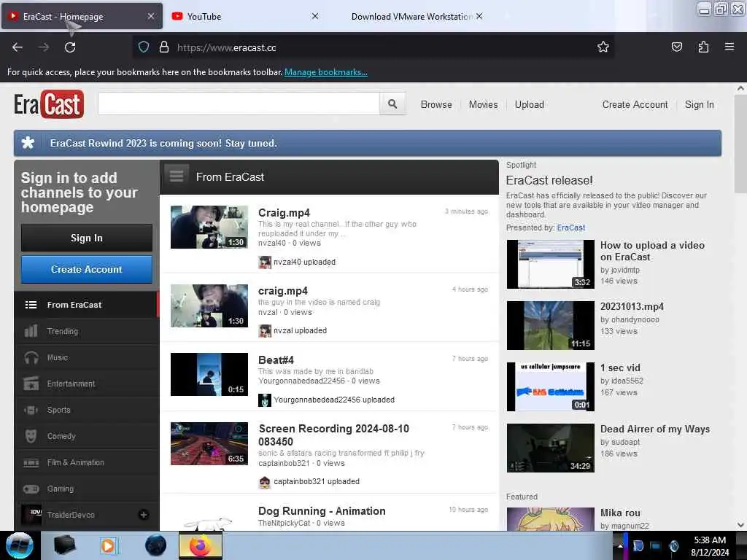
Task: Click the sidebar Sign In button
Action: (86, 238)
